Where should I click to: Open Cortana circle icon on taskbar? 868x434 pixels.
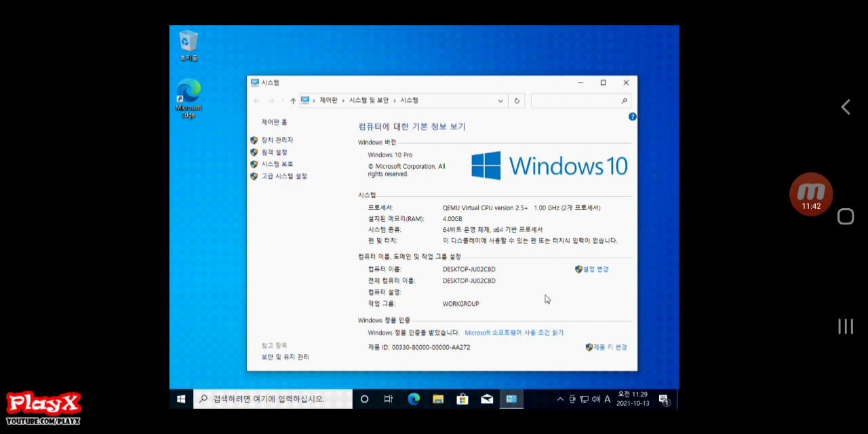(364, 399)
